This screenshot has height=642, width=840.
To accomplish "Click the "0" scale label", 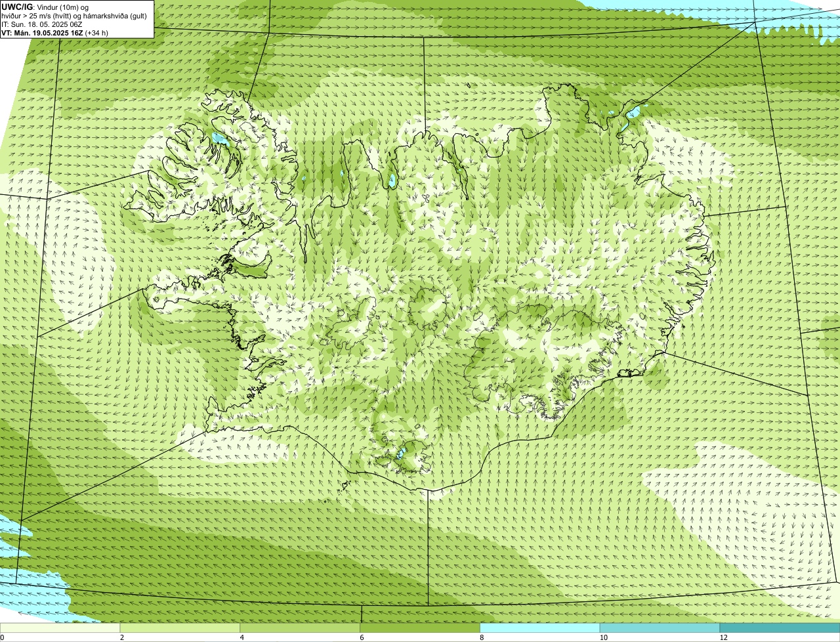I will [x=3, y=637].
